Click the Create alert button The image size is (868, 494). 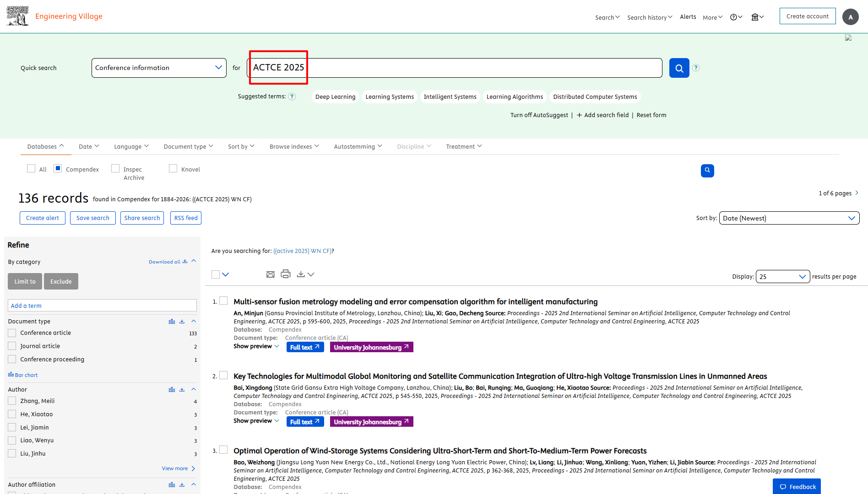pyautogui.click(x=43, y=218)
